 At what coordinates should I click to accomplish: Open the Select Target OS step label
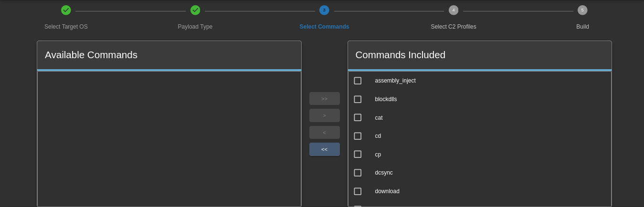click(66, 27)
